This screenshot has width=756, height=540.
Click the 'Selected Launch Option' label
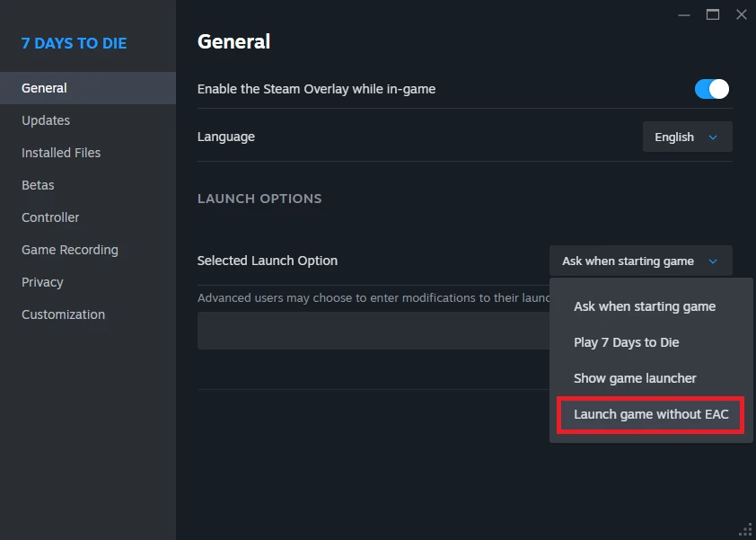pyautogui.click(x=267, y=261)
